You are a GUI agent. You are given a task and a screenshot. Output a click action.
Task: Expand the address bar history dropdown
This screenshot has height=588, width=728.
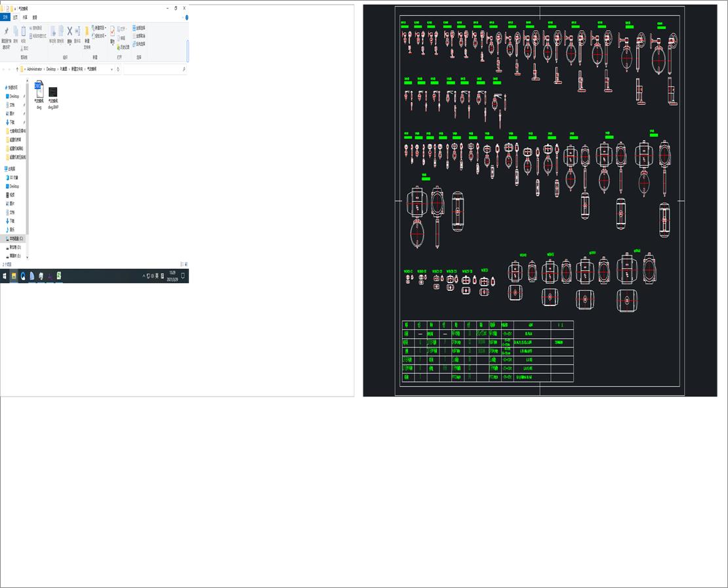point(111,69)
